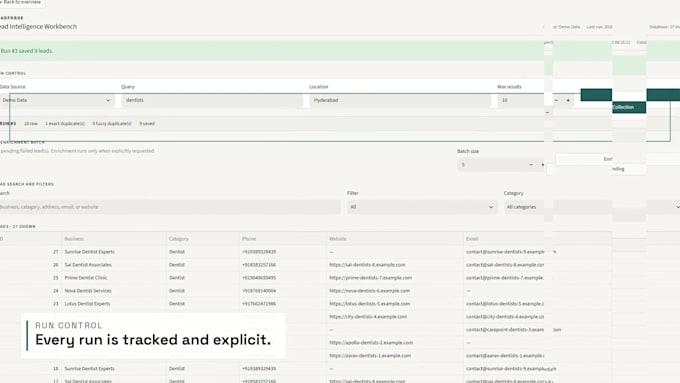680x383 pixels.
Task: Click the contact@aarav-dentists-1 email cell
Action: 505,356
